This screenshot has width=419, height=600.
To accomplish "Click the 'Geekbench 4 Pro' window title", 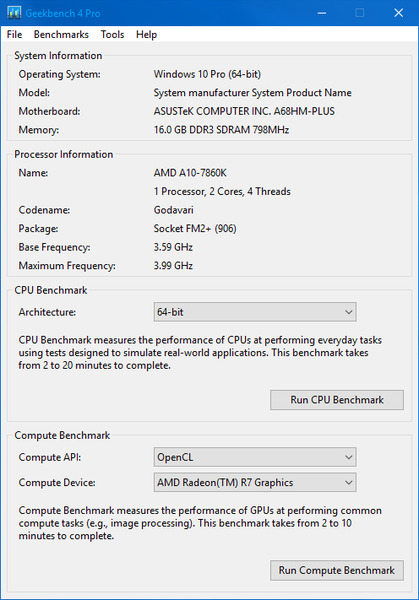I will 63,13.
